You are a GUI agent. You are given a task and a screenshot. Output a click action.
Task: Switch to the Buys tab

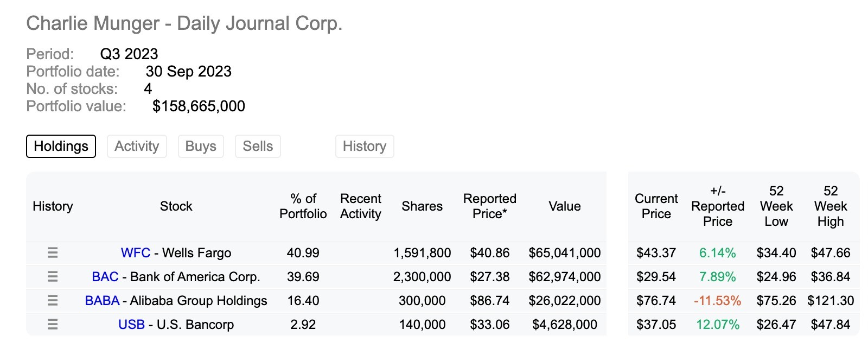pos(201,146)
